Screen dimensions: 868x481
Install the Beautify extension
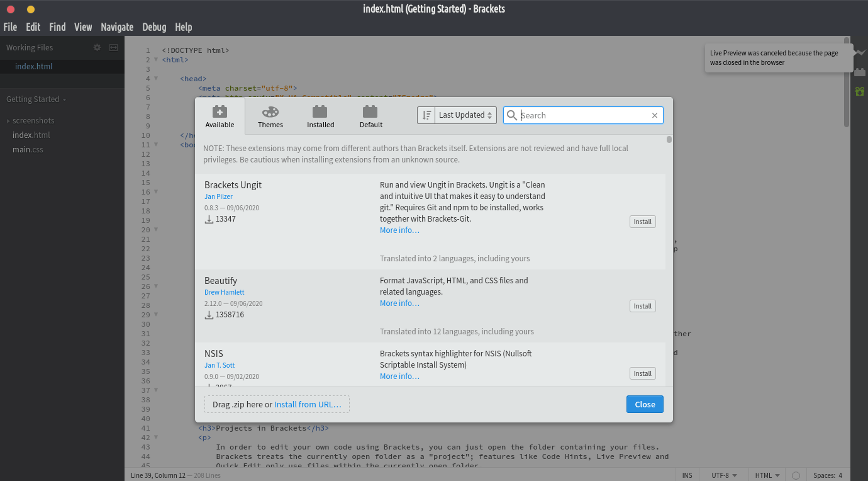tap(642, 306)
